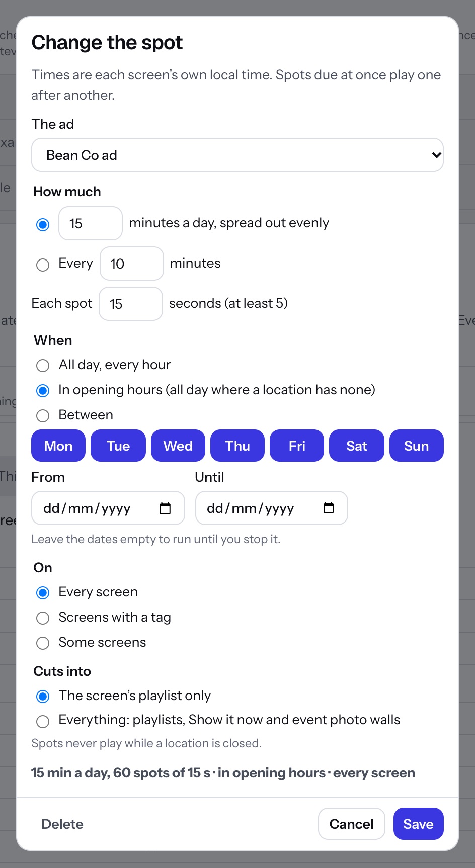The image size is (475, 868).
Task: Choose All day, every hour
Action: point(43,365)
